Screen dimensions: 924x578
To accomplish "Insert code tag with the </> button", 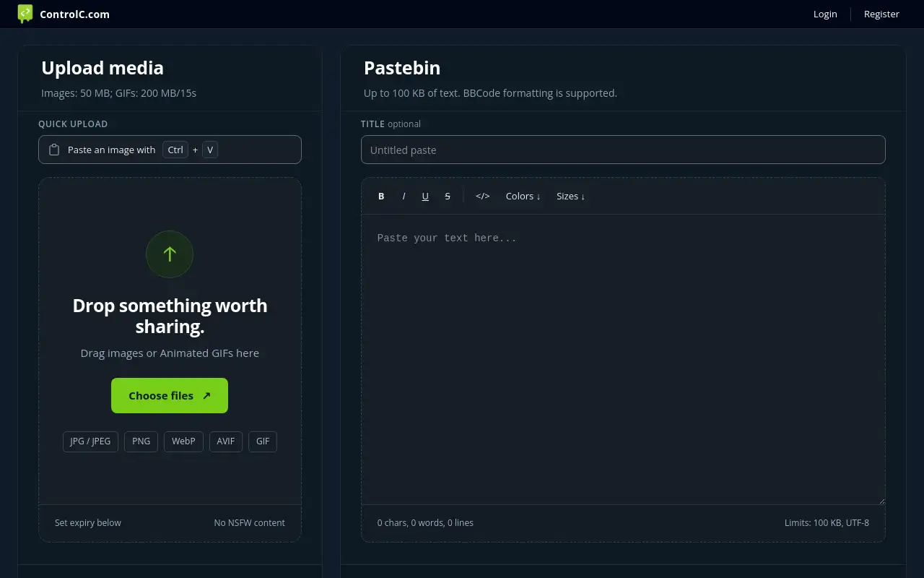I will click(x=483, y=196).
